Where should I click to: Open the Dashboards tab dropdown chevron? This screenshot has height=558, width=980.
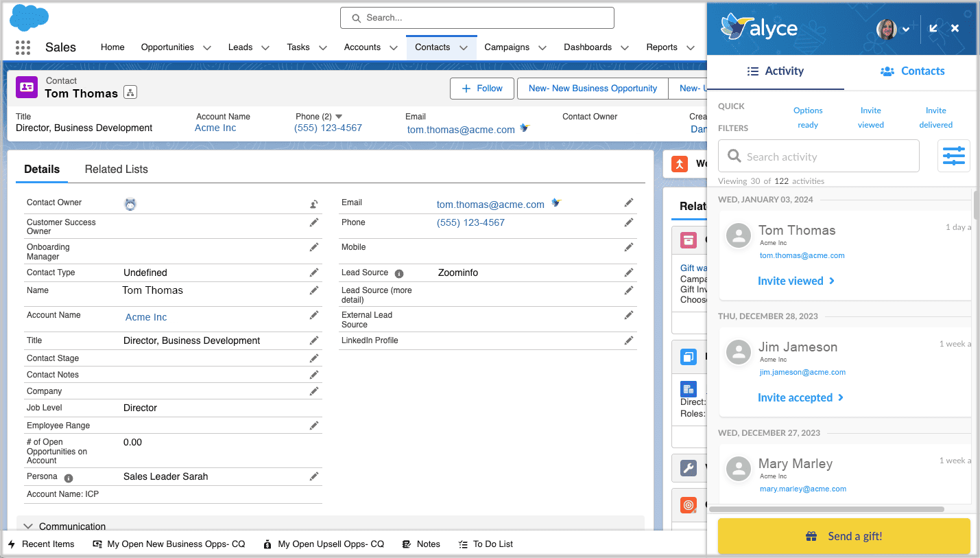[625, 48]
